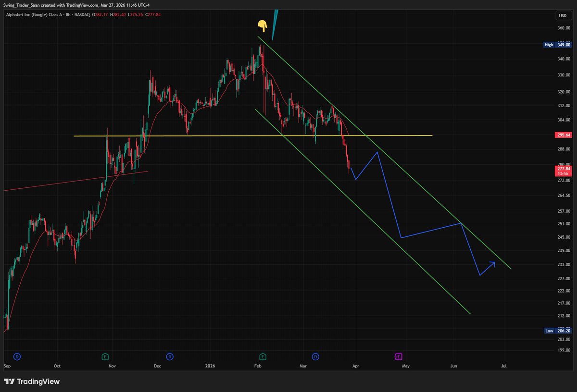The width and height of the screenshot is (577, 392).
Task: Click the current price 277.84 label
Action: click(564, 171)
